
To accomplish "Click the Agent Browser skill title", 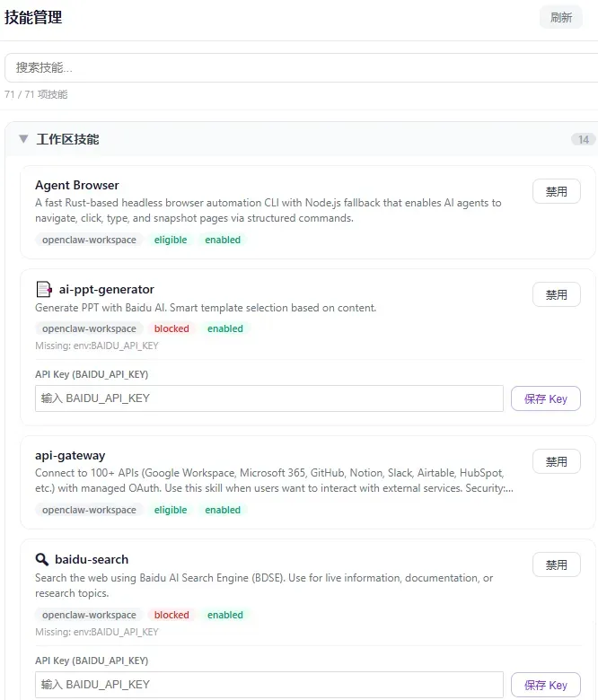I will 77,185.
